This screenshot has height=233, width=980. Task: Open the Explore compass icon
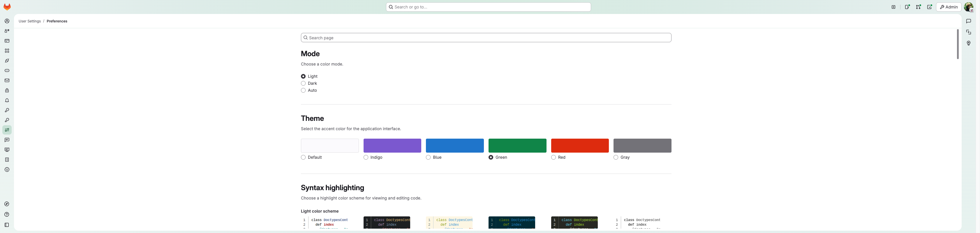(7, 204)
